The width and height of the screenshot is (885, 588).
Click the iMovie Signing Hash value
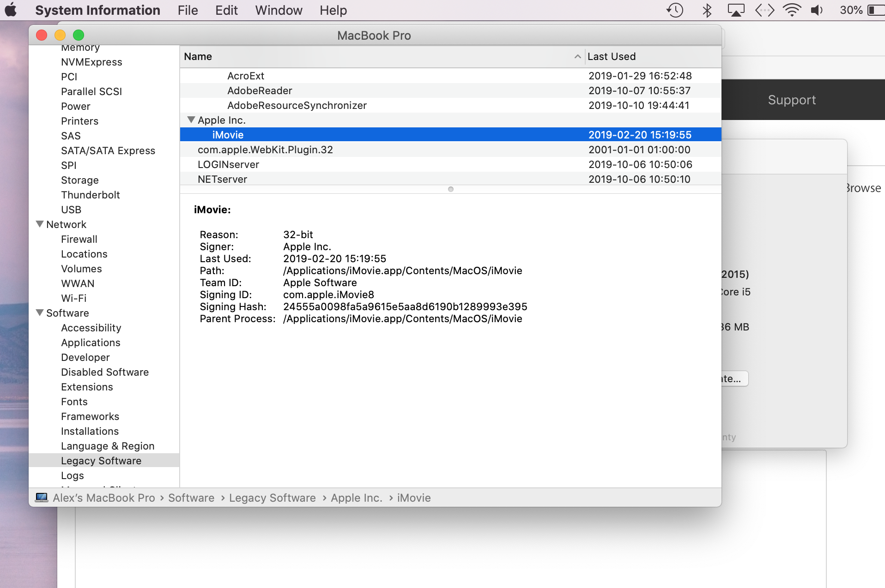pyautogui.click(x=405, y=306)
